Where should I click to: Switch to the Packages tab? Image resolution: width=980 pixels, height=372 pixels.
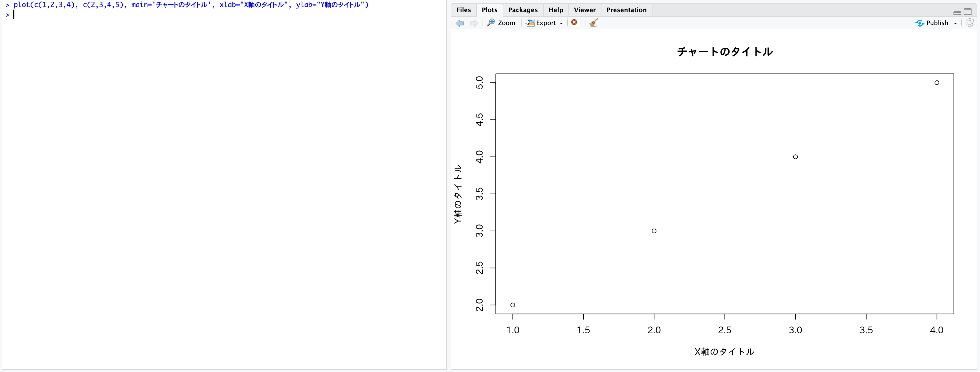pyautogui.click(x=523, y=10)
